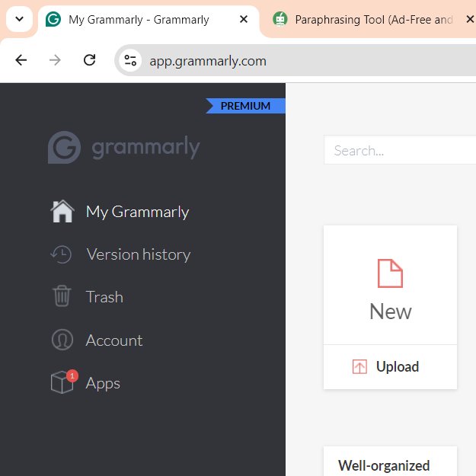Open Account in sidebar
Viewport: 476px width, 476px height.
(x=114, y=340)
